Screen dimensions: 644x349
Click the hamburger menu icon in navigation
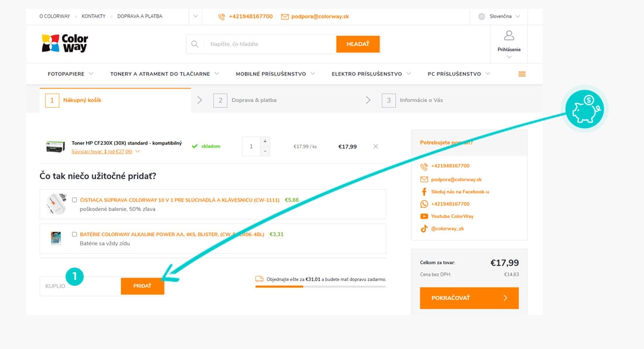pyautogui.click(x=522, y=74)
